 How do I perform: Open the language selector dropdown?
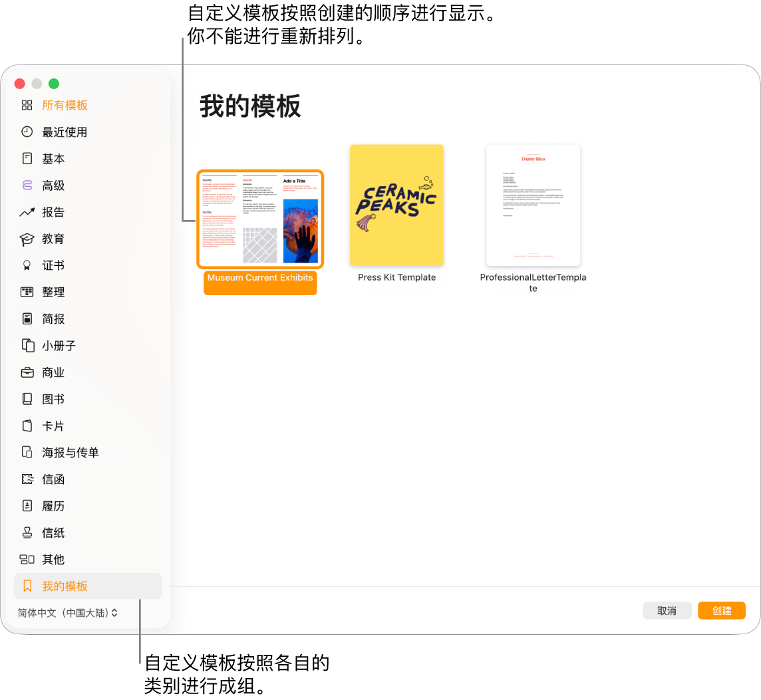63,613
